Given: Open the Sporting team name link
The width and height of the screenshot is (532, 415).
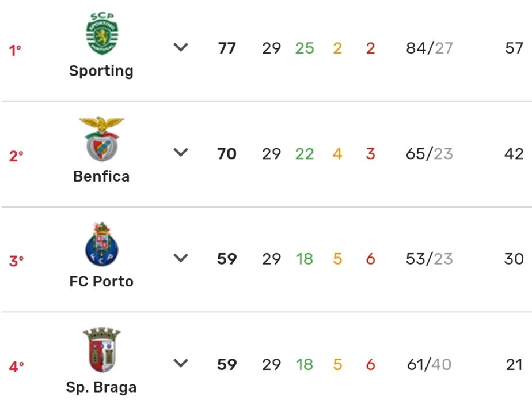Looking at the screenshot, I should pyautogui.click(x=101, y=71).
